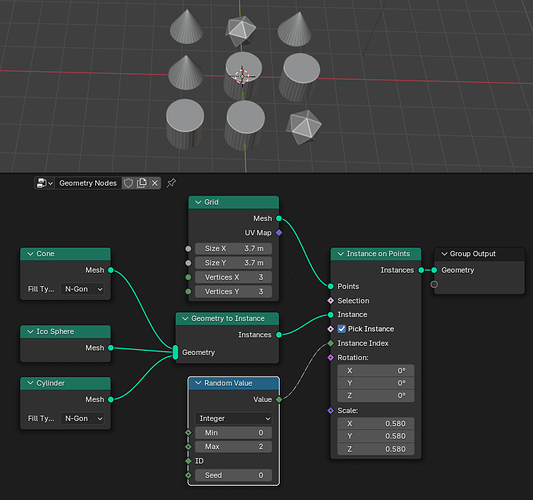
Task: Collapse the Instance on Points node
Action: 341,254
